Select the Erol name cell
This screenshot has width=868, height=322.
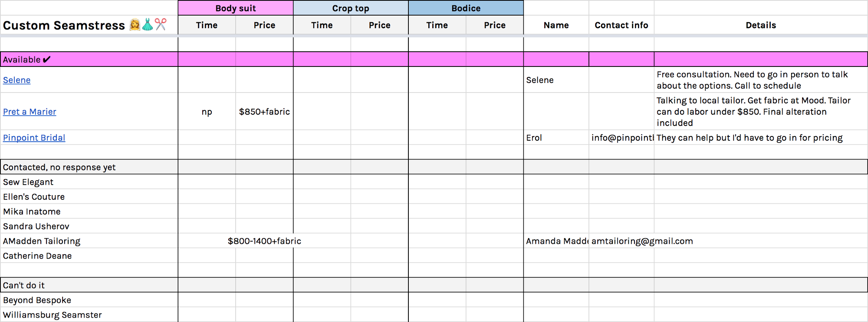pos(534,138)
